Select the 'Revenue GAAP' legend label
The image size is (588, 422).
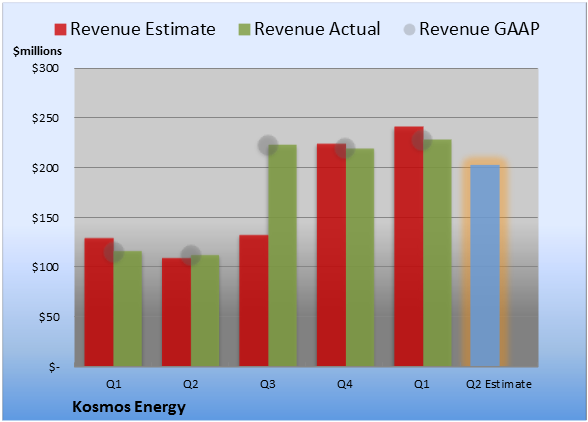(x=480, y=29)
